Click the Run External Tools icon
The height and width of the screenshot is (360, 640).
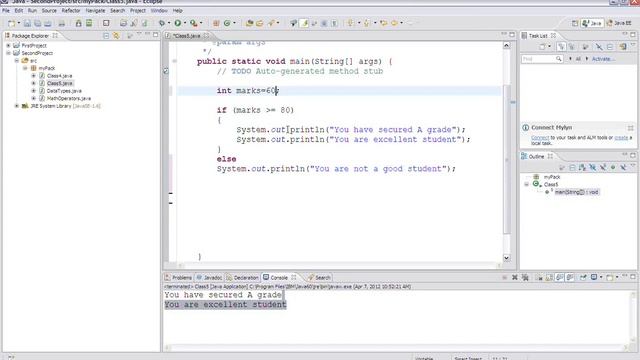[193, 23]
